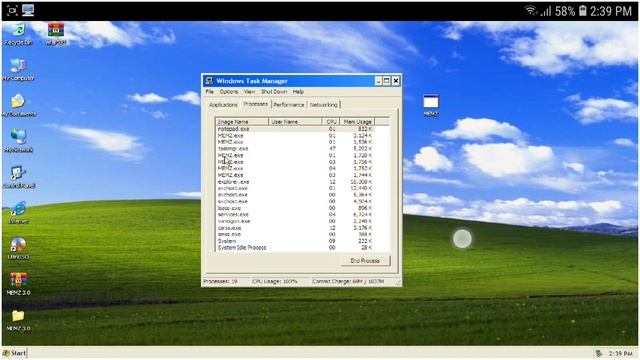The image size is (640, 360).
Task: Select the services.exe process row
Action: [x=302, y=215]
